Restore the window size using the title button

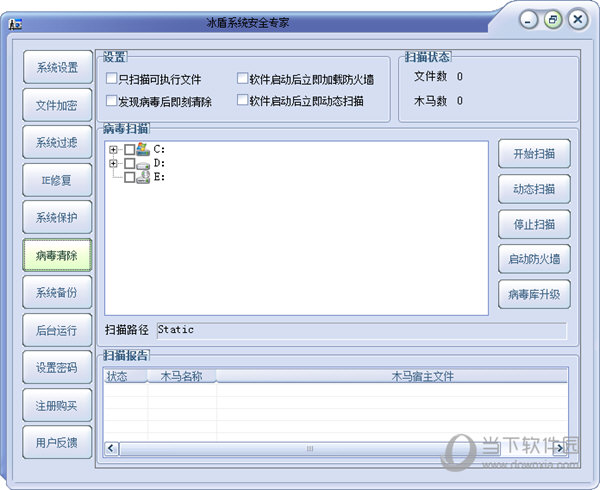(553, 20)
